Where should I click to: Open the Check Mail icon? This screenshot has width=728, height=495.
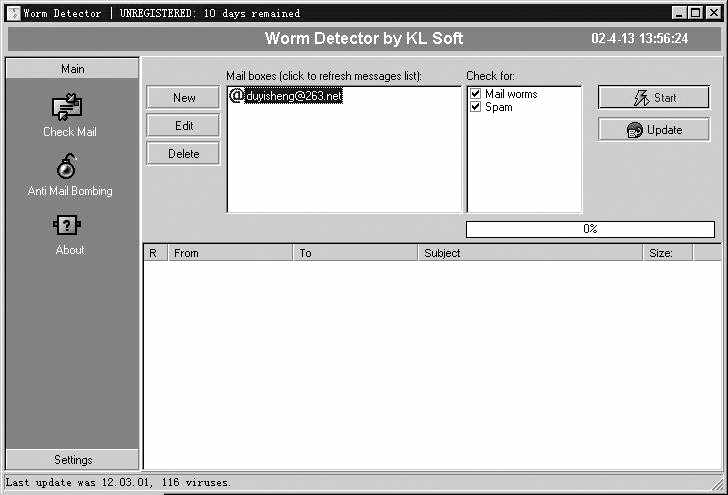pos(69,107)
